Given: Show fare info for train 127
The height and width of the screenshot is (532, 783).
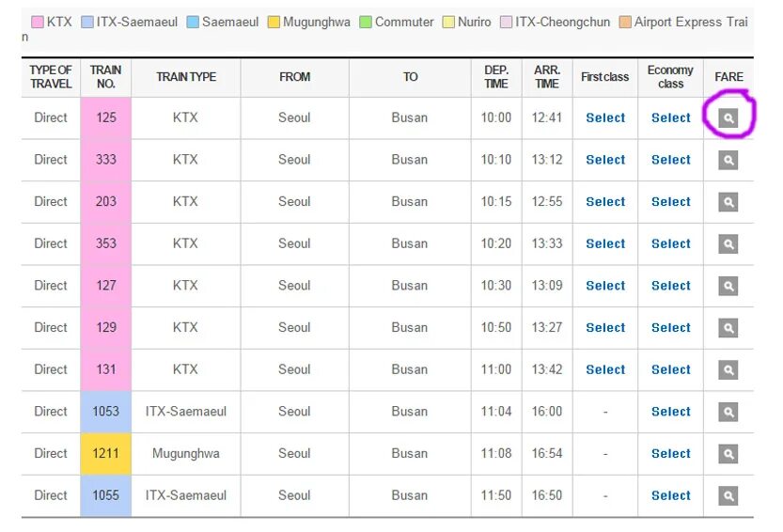Looking at the screenshot, I should [728, 287].
